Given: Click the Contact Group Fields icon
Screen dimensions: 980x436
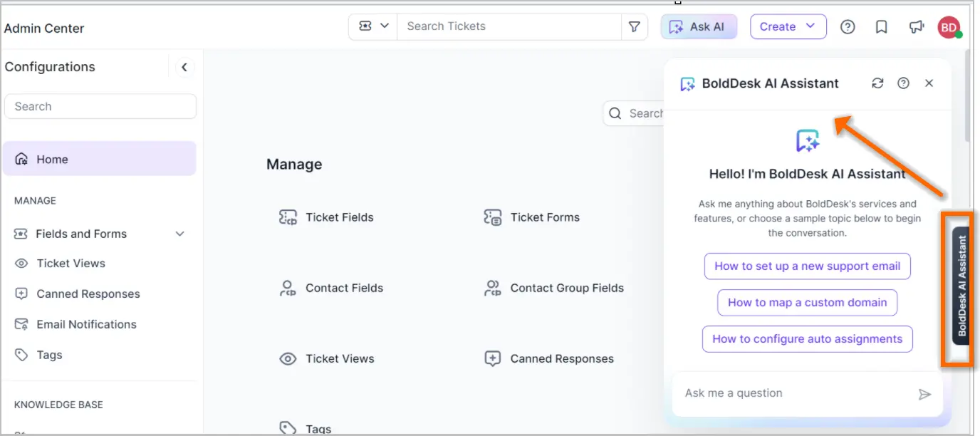Looking at the screenshot, I should pos(493,288).
